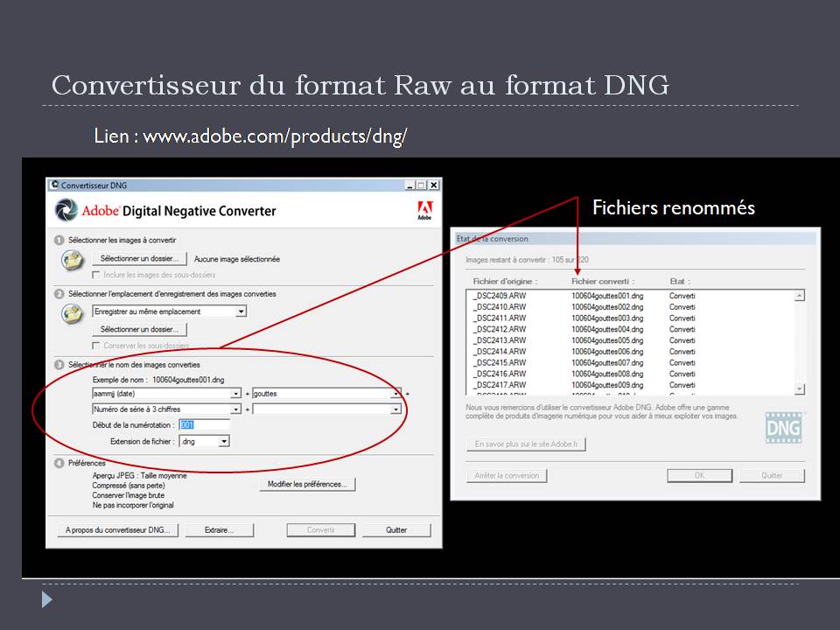Click the folder icon in step 1
Viewport: 840px width, 630px height.
coord(73,261)
